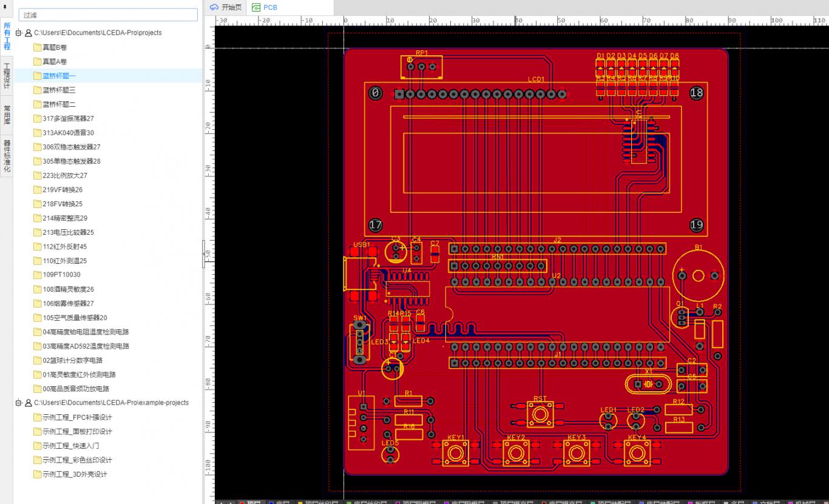Select the KEY3 push button footprint
Image resolution: width=829 pixels, height=504 pixels.
pyautogui.click(x=577, y=453)
